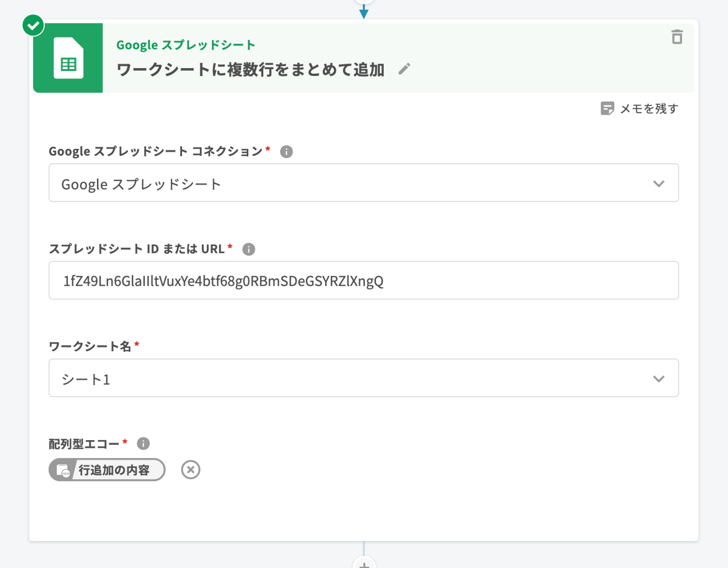Click info icon next to スプレッドシート ID
Screen dimensions: 728x568
[x=248, y=249]
